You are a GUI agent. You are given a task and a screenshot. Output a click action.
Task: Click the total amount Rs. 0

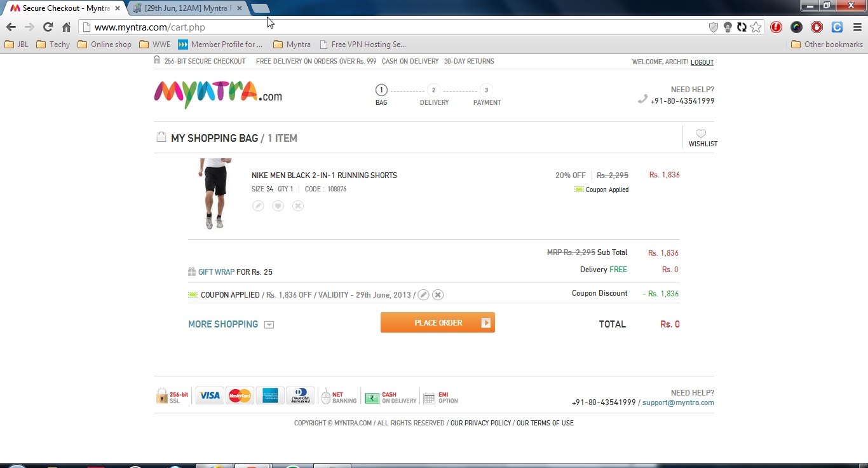click(x=670, y=324)
